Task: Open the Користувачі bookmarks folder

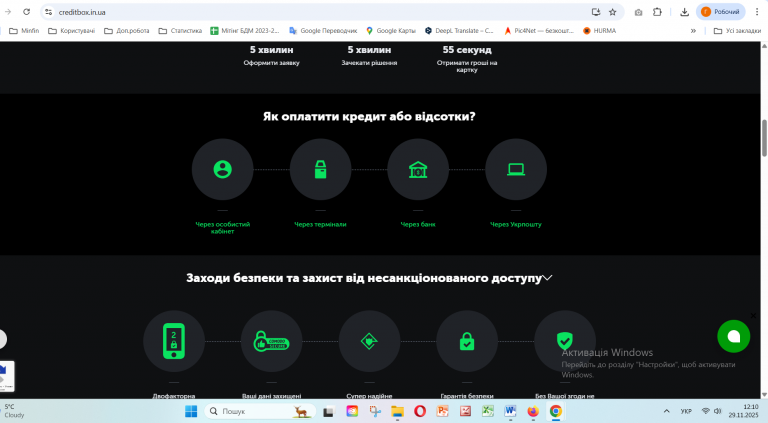Action: [x=72, y=30]
